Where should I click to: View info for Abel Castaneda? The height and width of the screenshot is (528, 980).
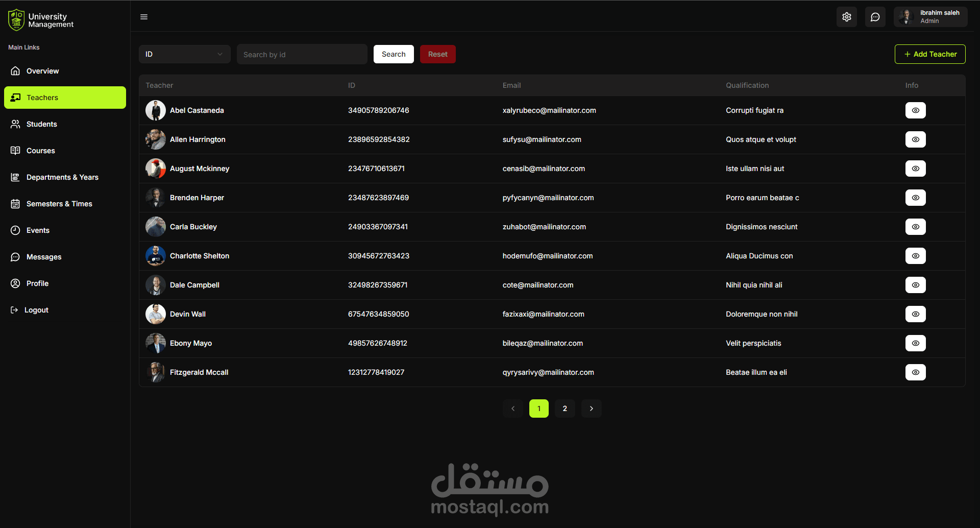(x=916, y=110)
